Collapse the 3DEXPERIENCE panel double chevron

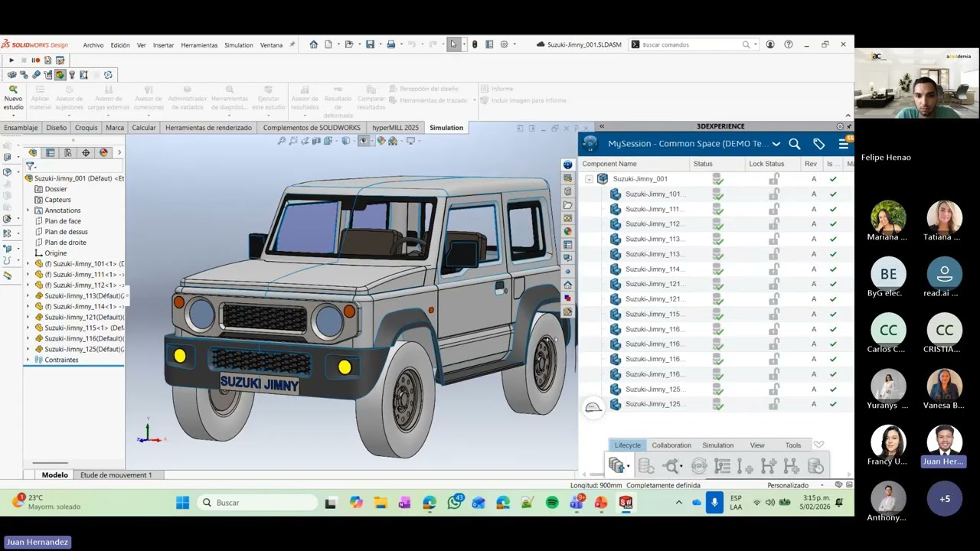point(602,126)
